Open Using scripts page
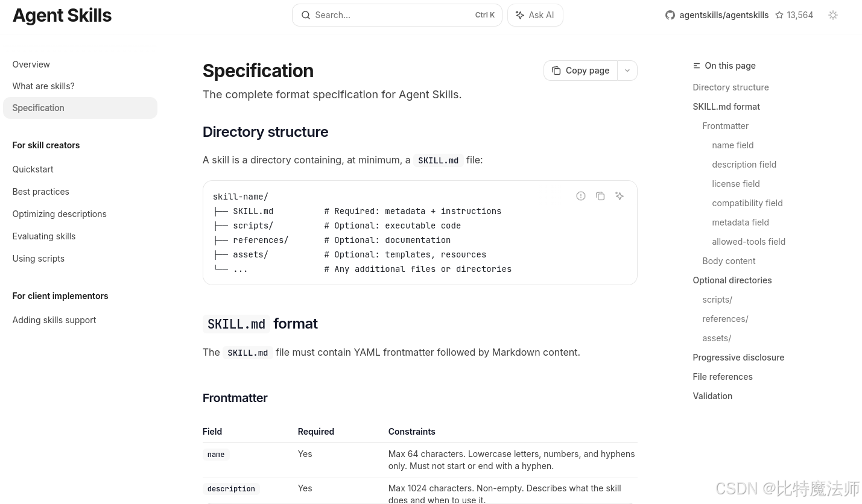 (38, 259)
